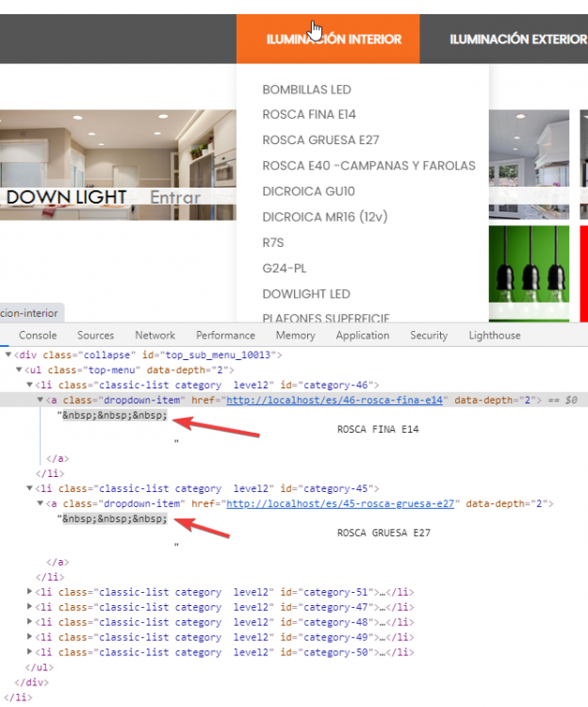
Task: Collapse the li category-45 node
Action: point(30,488)
